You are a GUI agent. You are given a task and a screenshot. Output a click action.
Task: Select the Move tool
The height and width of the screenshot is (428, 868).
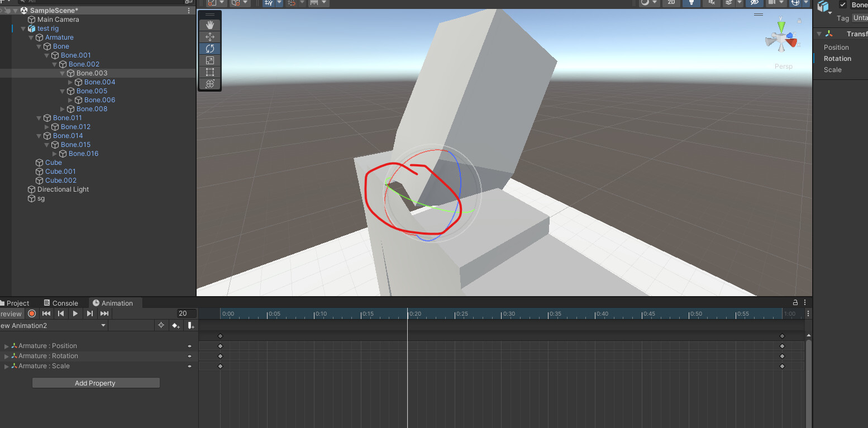[209, 36]
